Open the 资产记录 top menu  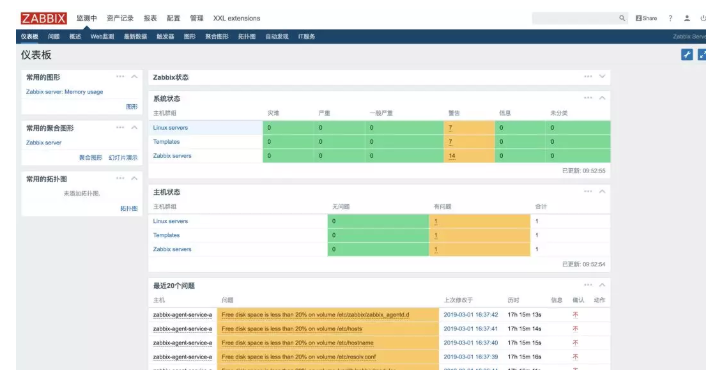tap(120, 18)
